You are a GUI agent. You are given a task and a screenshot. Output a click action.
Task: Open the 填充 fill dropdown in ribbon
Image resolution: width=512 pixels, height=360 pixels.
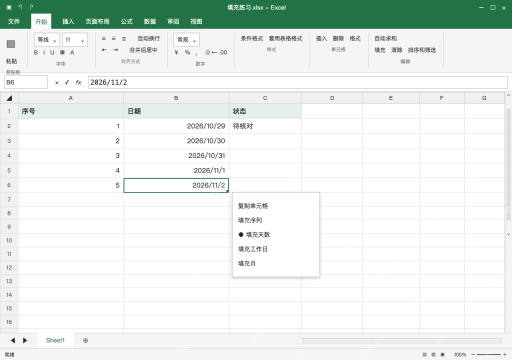[x=380, y=50]
